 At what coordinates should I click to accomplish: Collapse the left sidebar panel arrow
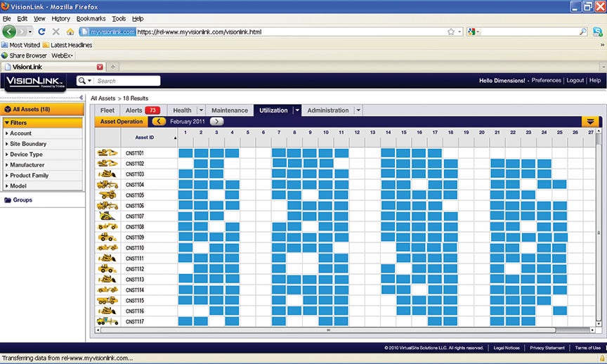tap(81, 98)
